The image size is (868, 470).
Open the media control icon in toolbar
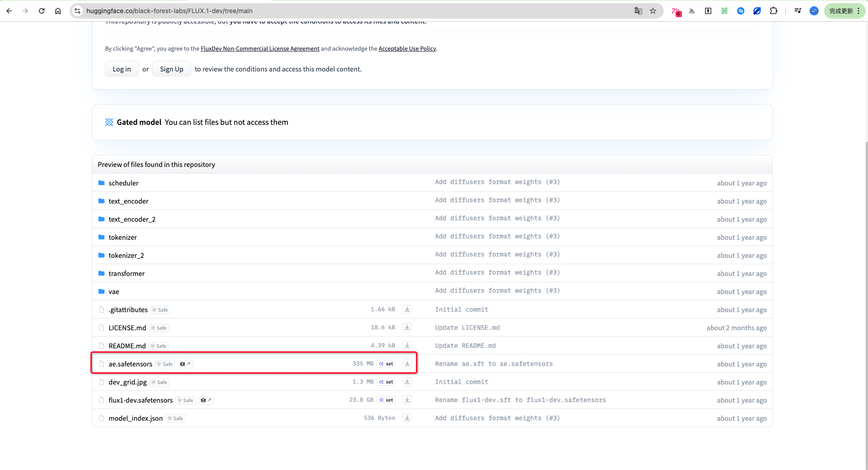click(798, 11)
